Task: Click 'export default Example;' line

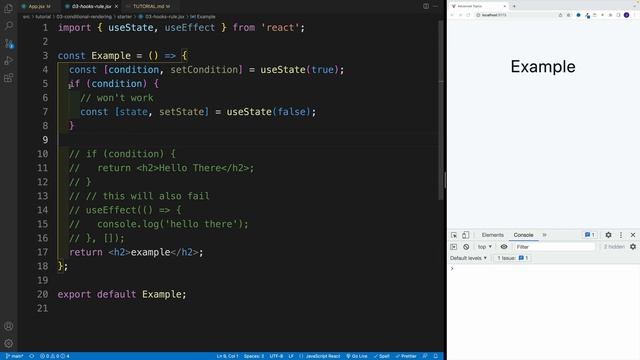Action: 122,294
